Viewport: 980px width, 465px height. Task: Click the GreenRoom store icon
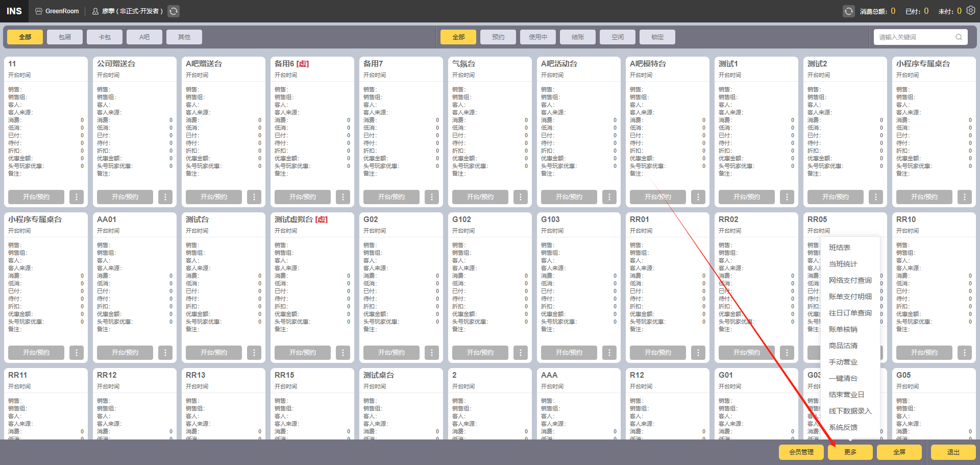pos(39,11)
